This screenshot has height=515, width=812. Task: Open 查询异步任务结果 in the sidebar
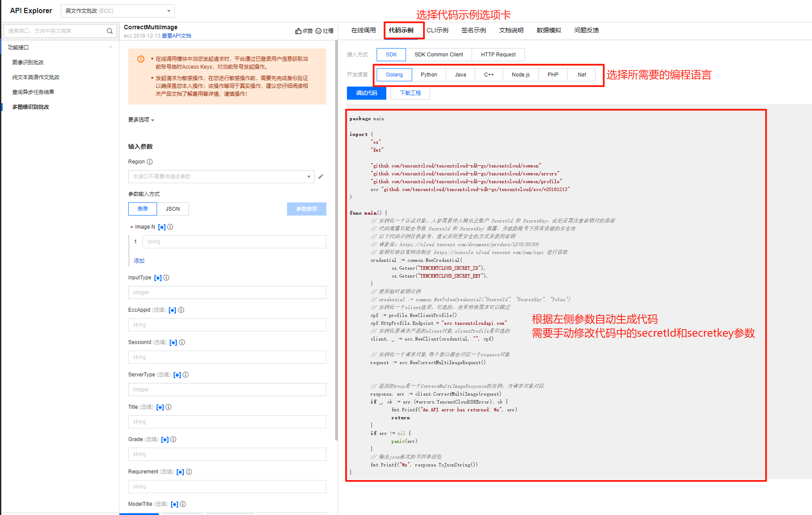[33, 92]
